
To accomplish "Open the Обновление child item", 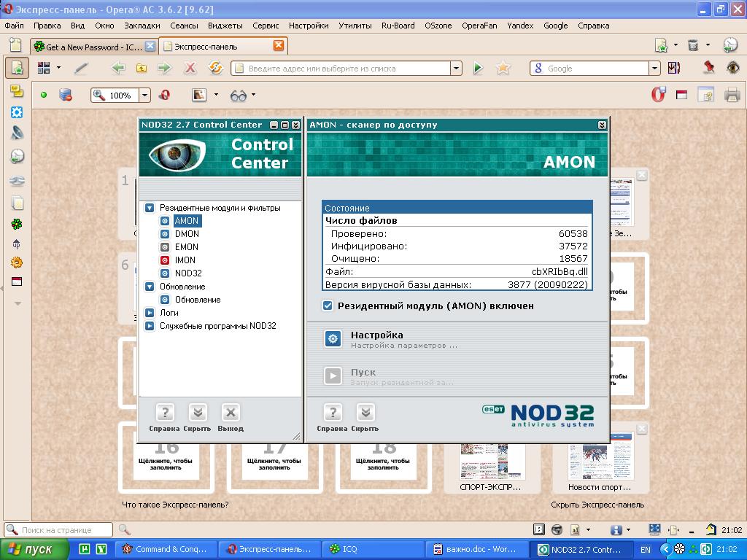I will click(x=197, y=300).
